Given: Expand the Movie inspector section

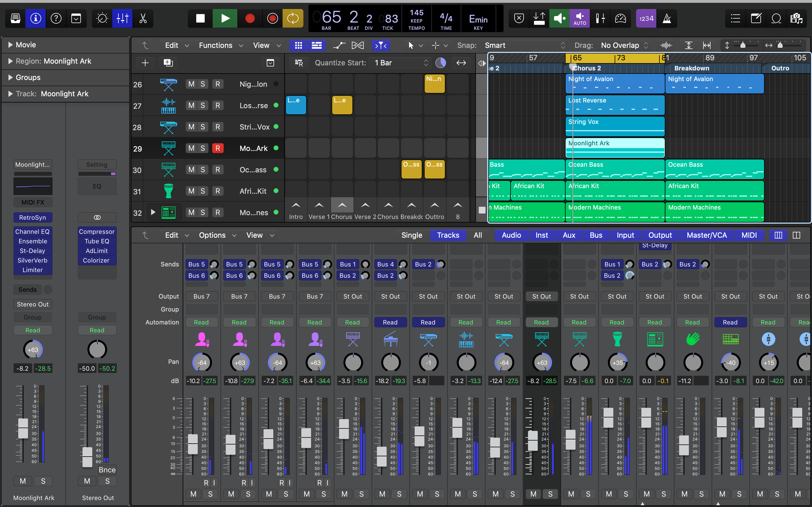Looking at the screenshot, I should [10, 45].
